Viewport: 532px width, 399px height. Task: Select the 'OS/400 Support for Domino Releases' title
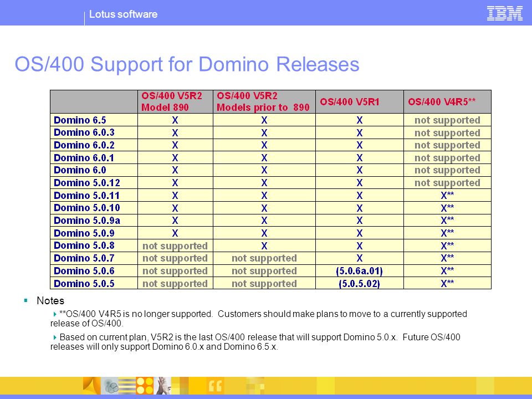tap(187, 64)
